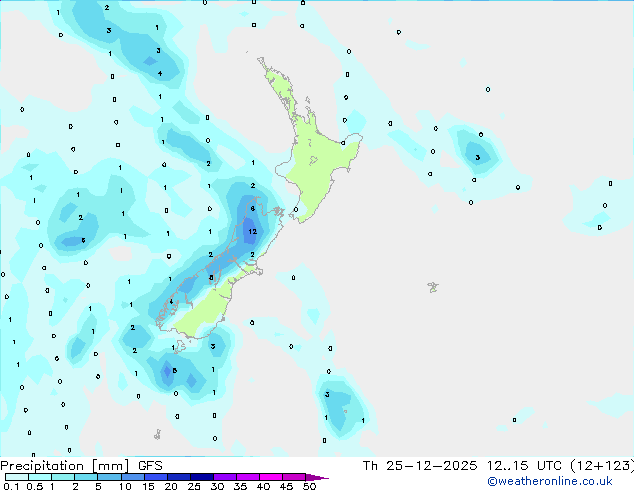Click the legend label '50'
Viewport: 634px width, 490px height.
[309, 486]
